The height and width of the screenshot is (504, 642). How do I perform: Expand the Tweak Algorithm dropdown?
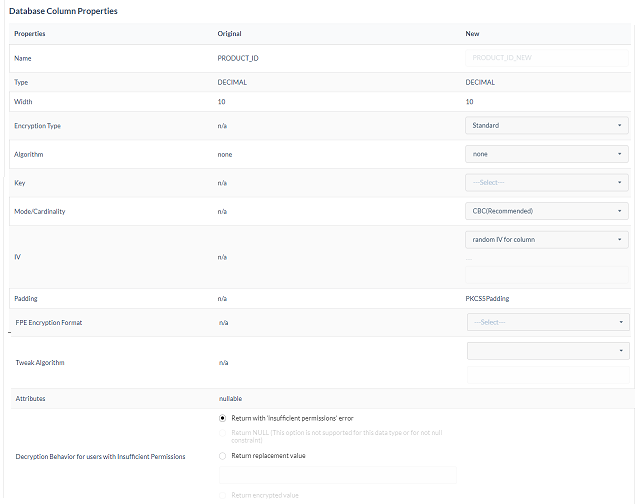pyautogui.click(x=547, y=351)
